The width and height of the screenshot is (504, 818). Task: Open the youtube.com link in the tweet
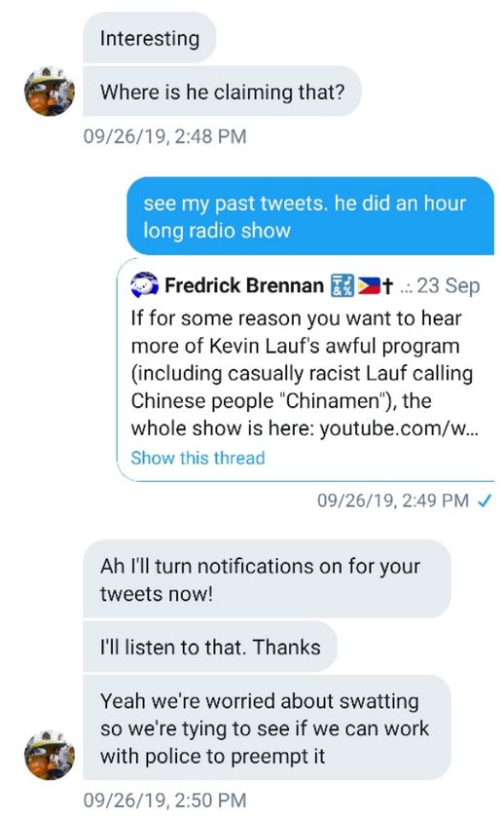[x=399, y=428]
